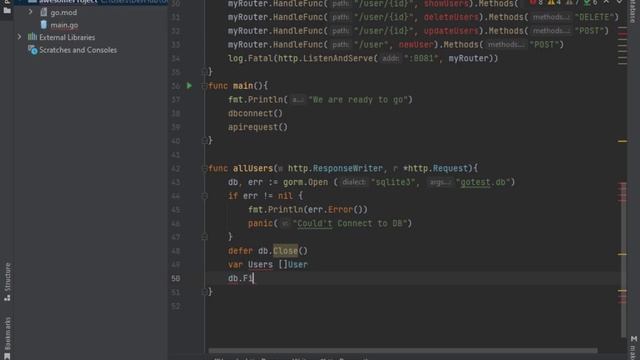Click the yellow stripe marker near line 48
This screenshot has height=360, width=640.
pos(622,254)
